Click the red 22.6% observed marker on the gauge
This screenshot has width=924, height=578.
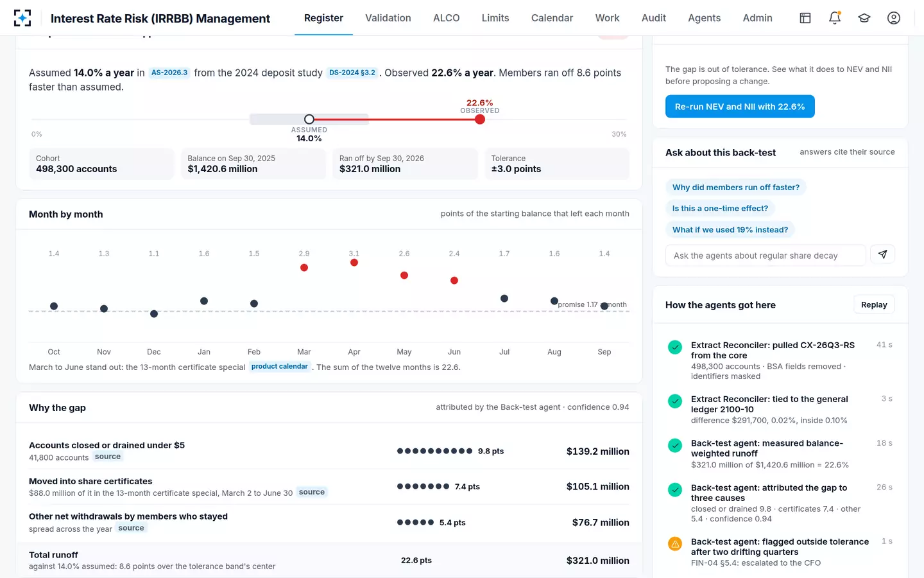(480, 119)
